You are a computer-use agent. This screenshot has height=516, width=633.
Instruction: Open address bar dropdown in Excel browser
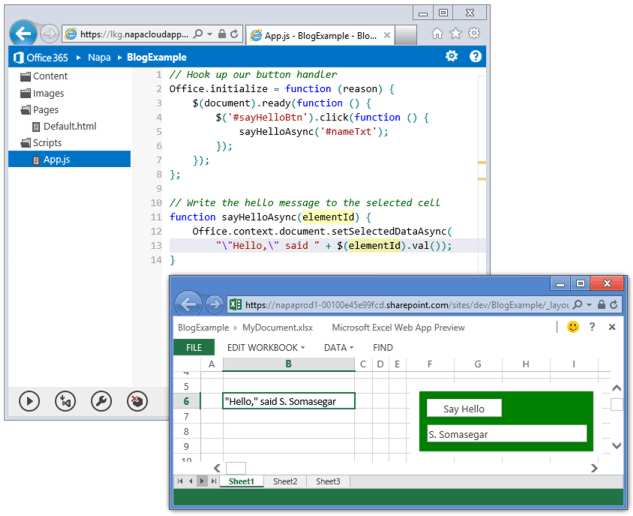coord(589,304)
